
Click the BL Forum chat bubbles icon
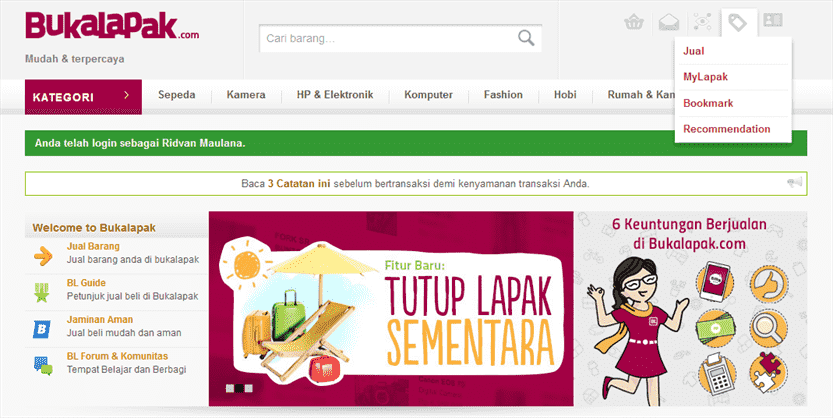43,366
